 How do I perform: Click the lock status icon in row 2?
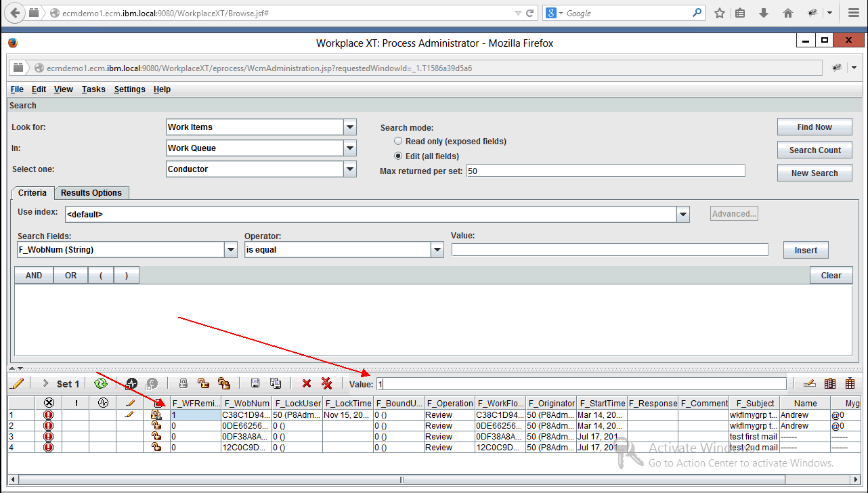[x=156, y=426]
